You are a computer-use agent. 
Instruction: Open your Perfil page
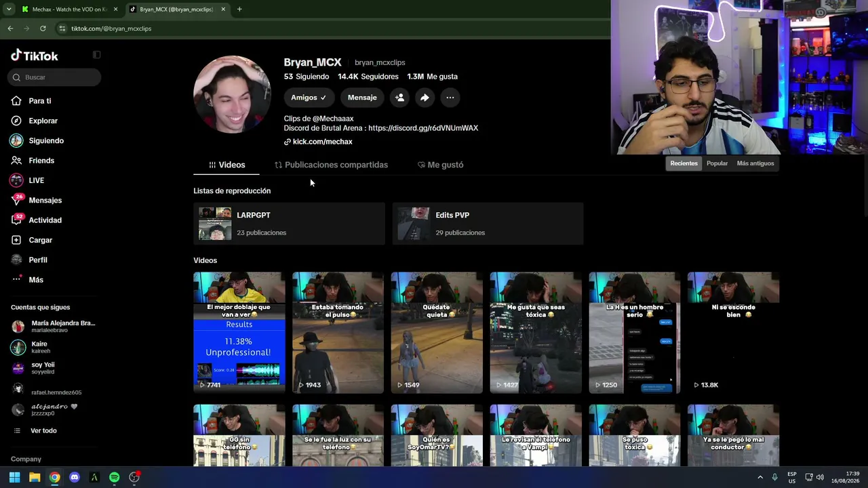tap(37, 260)
